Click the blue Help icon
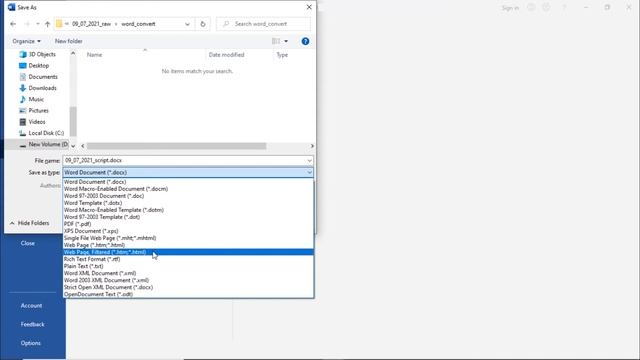 (x=305, y=41)
